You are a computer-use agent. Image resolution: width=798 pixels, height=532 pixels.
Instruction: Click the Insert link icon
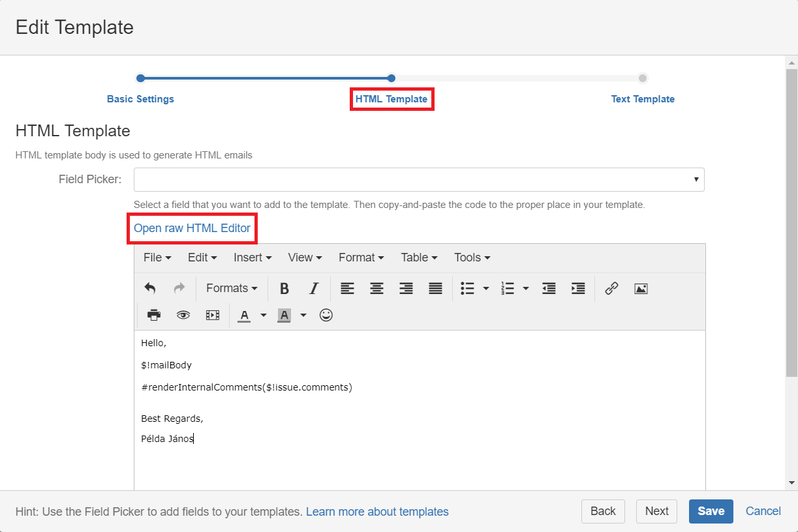(611, 288)
